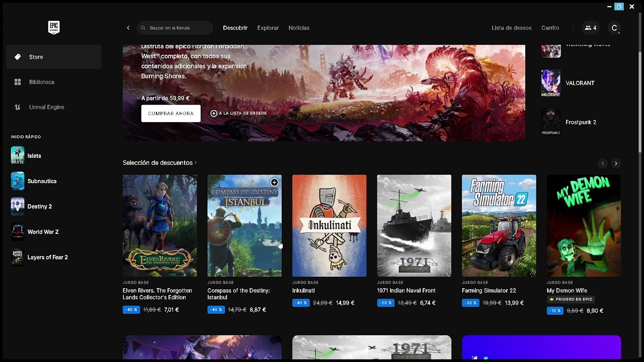The image size is (644, 362).
Task: Click the Comprar Ahora button
Action: [171, 113]
